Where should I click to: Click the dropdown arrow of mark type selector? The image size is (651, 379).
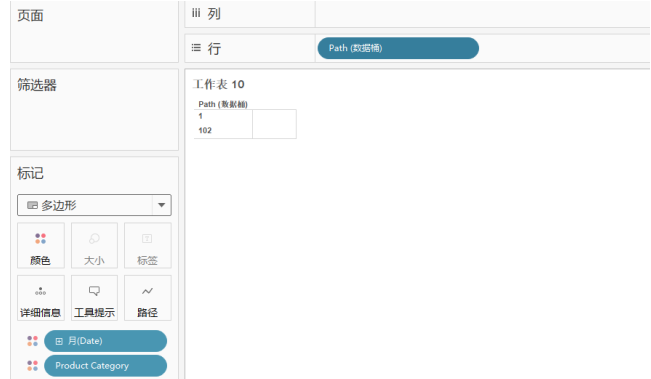162,205
